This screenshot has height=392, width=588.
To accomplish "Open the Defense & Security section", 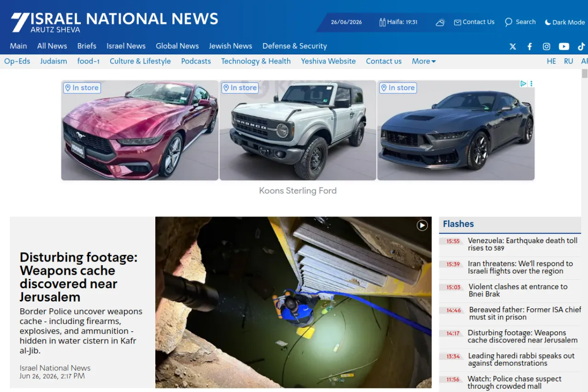I will 294,46.
